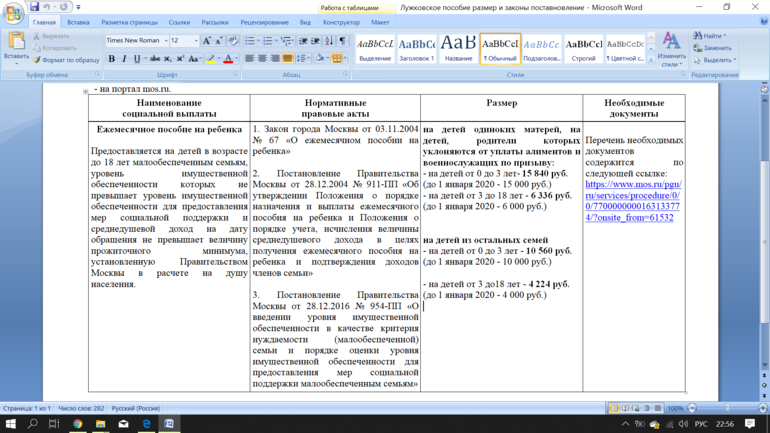This screenshot has height=433, width=770.
Task: Click the Save icon in quick access toolbar
Action: pyautogui.click(x=34, y=7)
